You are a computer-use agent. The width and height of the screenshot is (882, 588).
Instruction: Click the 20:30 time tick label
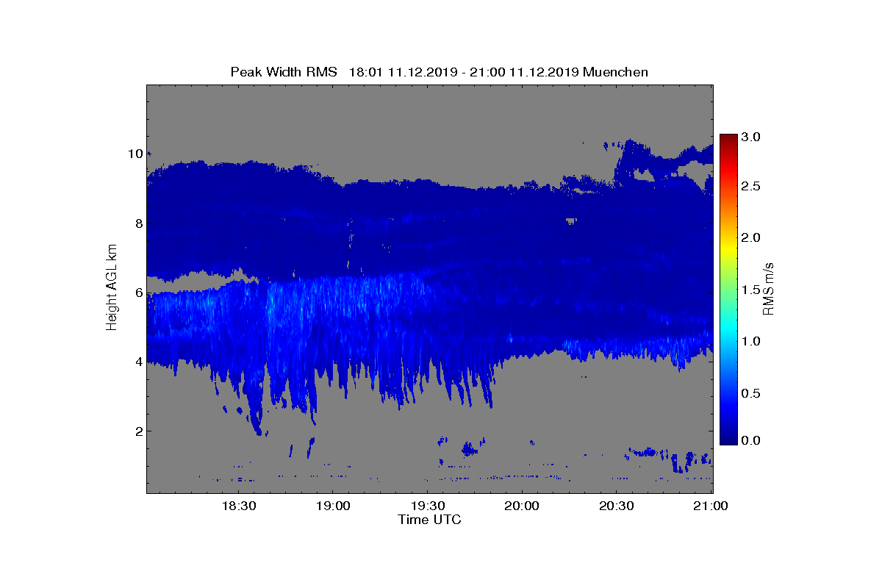click(x=617, y=506)
